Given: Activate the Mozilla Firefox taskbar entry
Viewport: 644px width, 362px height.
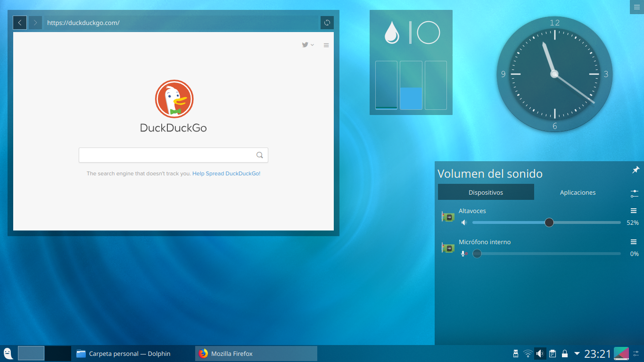Looking at the screenshot, I should (256, 354).
